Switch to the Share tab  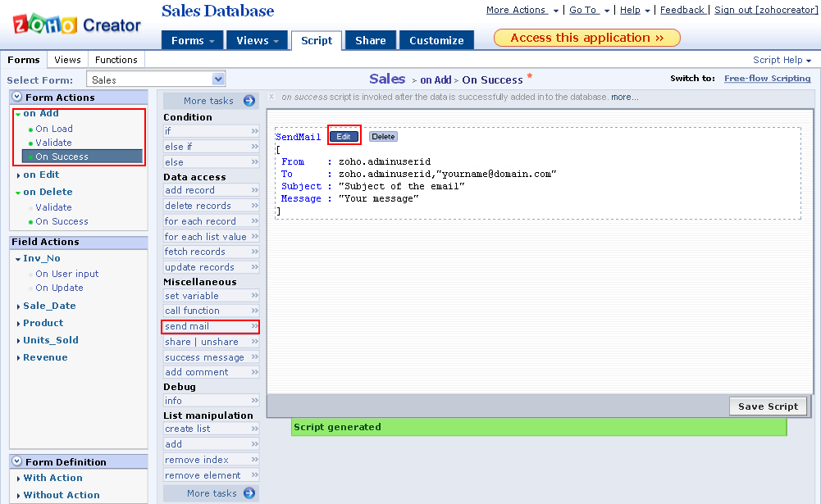click(371, 40)
